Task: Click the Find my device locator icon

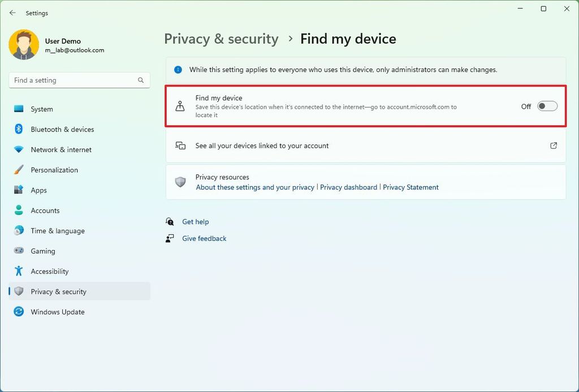Action: pyautogui.click(x=181, y=106)
